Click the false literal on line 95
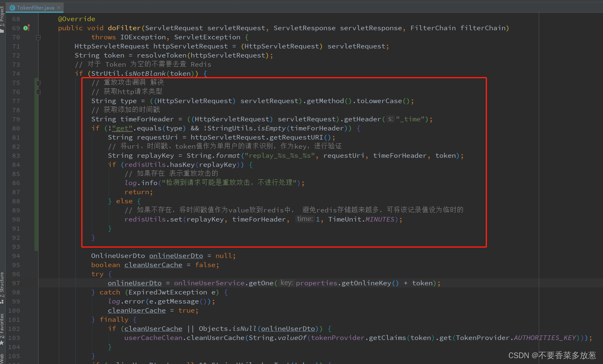603x364 pixels. 205,265
